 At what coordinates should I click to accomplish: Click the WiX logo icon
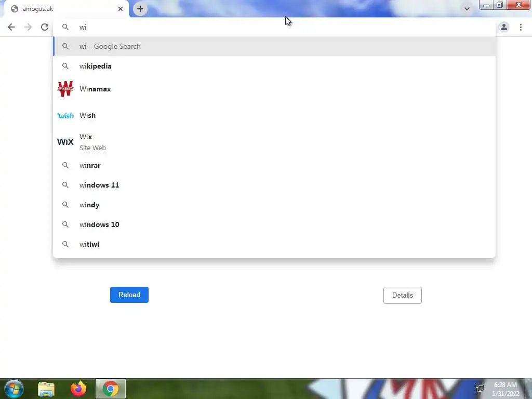65,142
